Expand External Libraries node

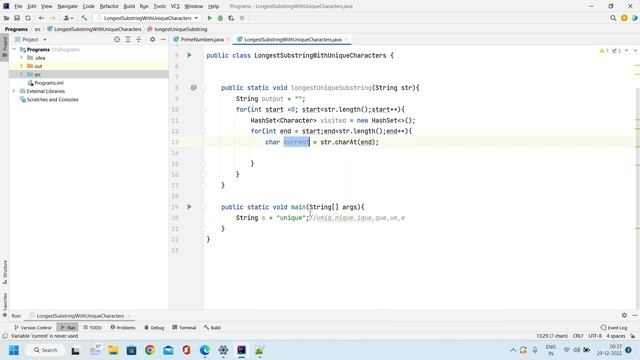click(x=14, y=91)
